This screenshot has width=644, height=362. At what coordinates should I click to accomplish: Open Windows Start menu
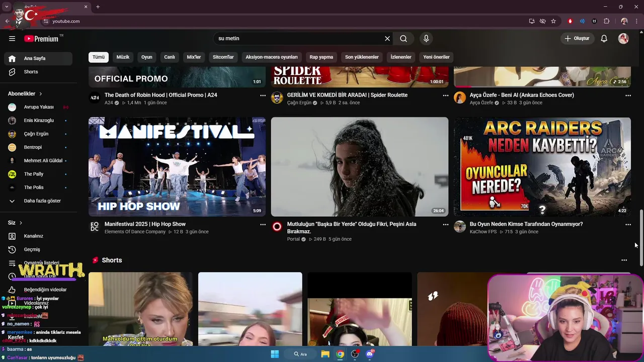coord(275,354)
